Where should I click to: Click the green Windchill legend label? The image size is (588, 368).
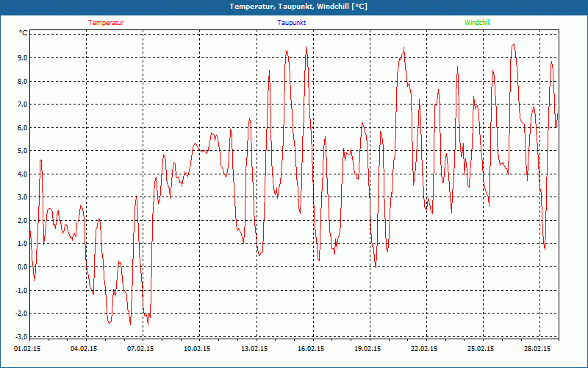(477, 23)
